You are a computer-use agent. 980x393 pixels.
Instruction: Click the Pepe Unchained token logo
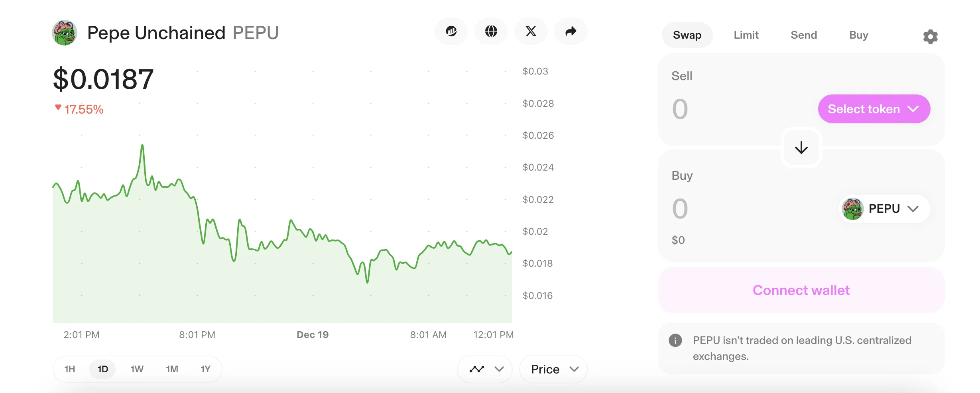click(x=64, y=33)
